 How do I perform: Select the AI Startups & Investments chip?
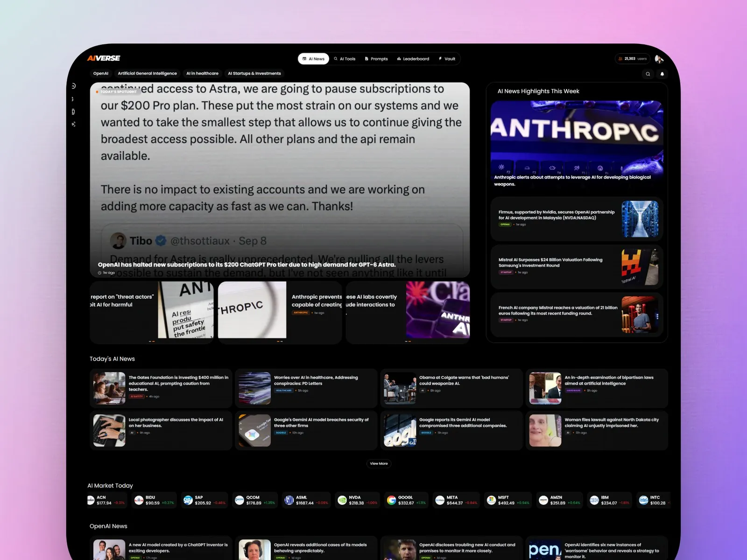(254, 73)
